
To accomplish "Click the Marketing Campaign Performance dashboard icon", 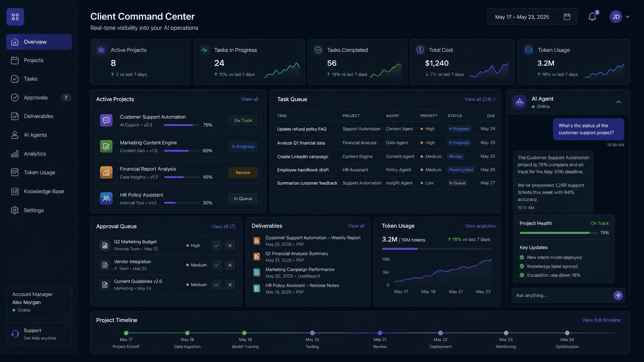I will click(257, 273).
